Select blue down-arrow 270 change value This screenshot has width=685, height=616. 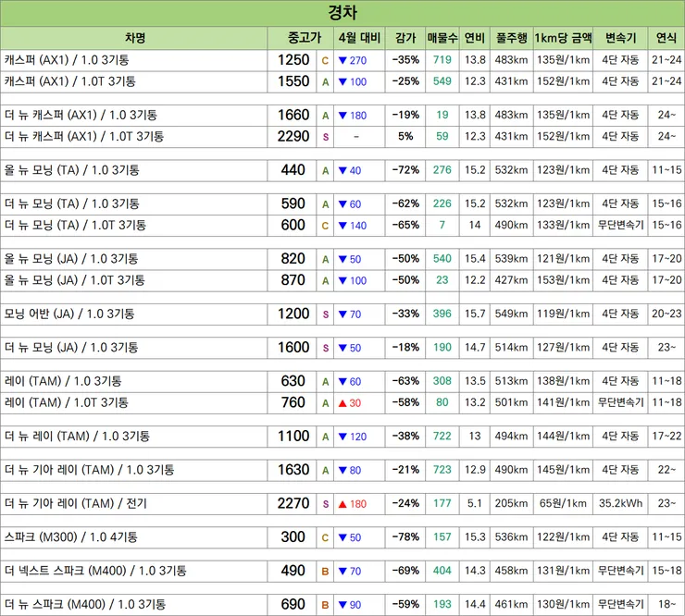click(x=353, y=60)
